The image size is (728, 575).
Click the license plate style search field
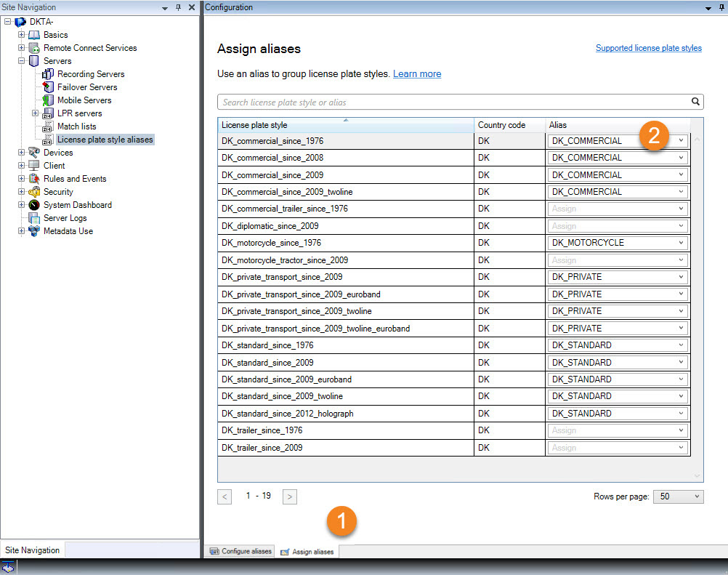click(x=450, y=102)
